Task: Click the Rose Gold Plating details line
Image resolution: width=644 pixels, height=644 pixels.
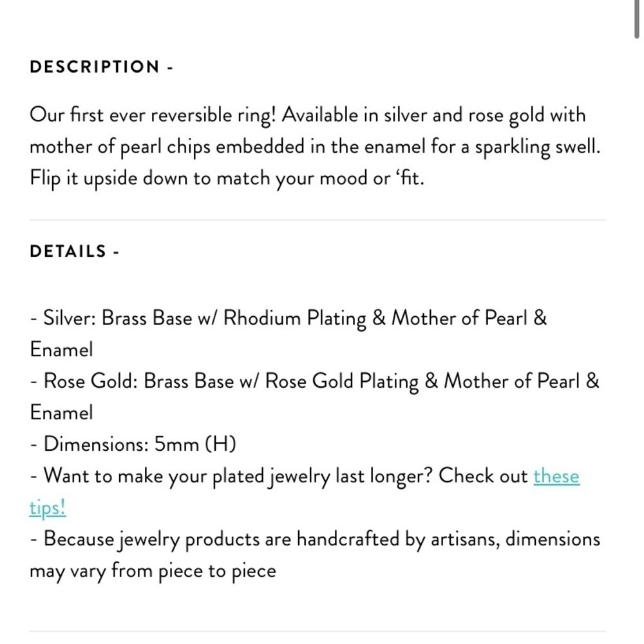Action: (315, 381)
